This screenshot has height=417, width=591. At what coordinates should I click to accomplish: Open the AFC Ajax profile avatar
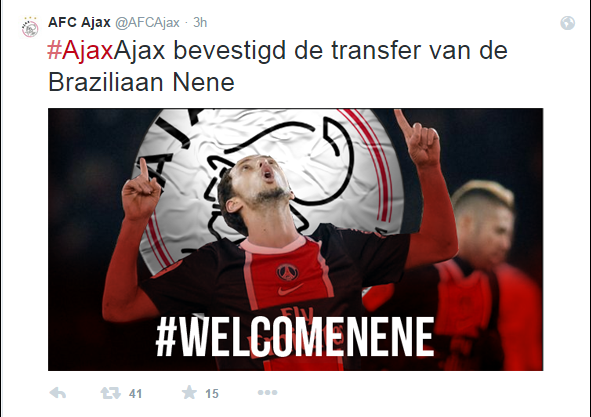30,28
